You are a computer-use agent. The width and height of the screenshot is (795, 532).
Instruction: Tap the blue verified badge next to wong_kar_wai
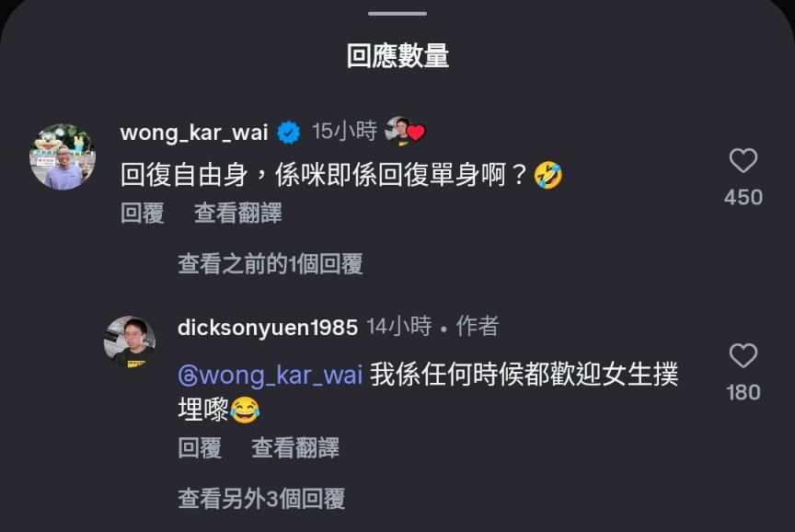pyautogui.click(x=289, y=133)
